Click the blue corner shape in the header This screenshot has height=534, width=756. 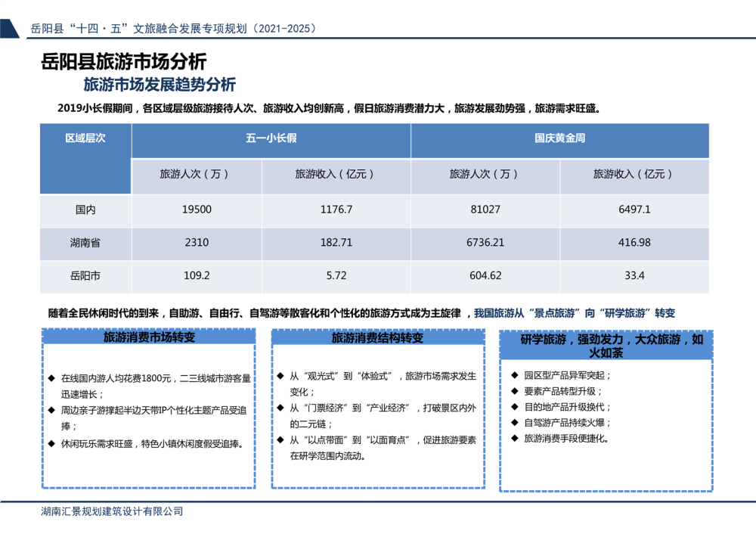9,29
